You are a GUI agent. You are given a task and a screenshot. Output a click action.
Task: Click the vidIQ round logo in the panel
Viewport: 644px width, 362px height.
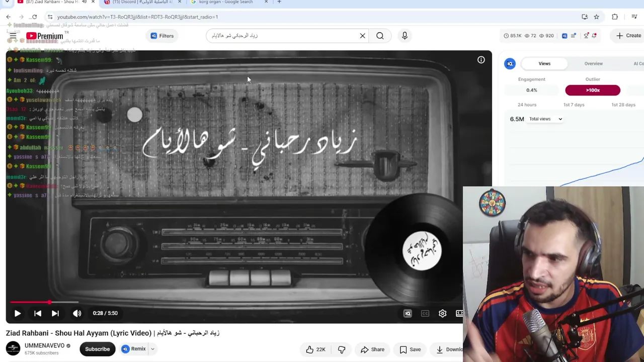click(x=510, y=64)
